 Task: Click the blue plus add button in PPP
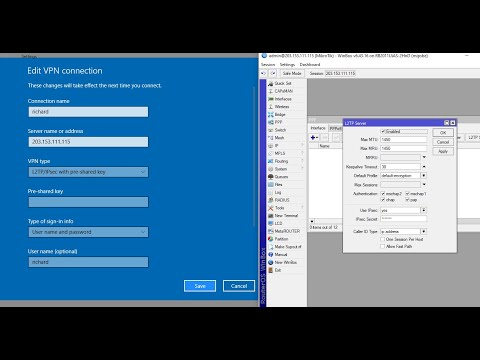click(314, 137)
